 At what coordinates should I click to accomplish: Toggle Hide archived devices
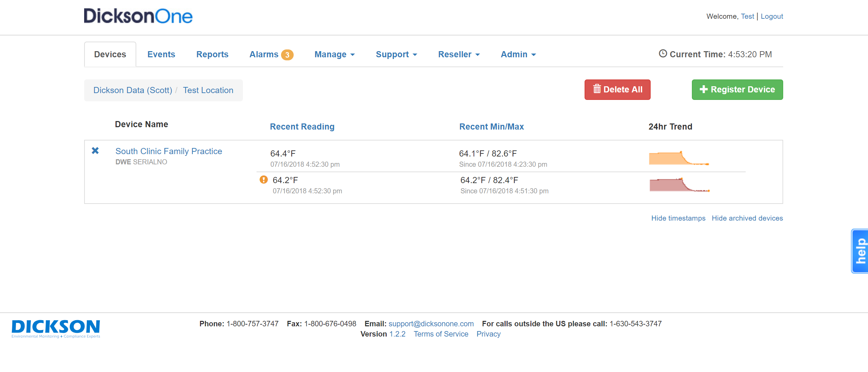tap(747, 218)
